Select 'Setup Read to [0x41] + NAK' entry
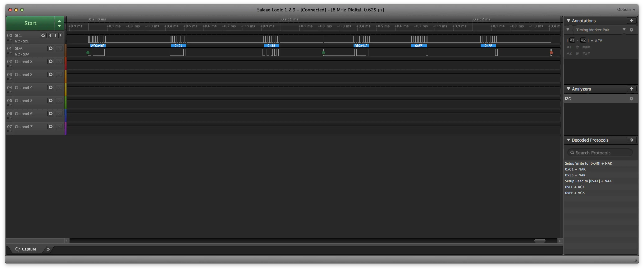The image size is (644, 270). pyautogui.click(x=588, y=181)
